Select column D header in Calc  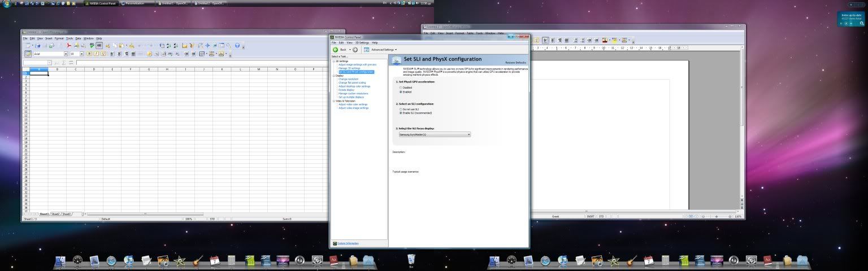(94, 69)
